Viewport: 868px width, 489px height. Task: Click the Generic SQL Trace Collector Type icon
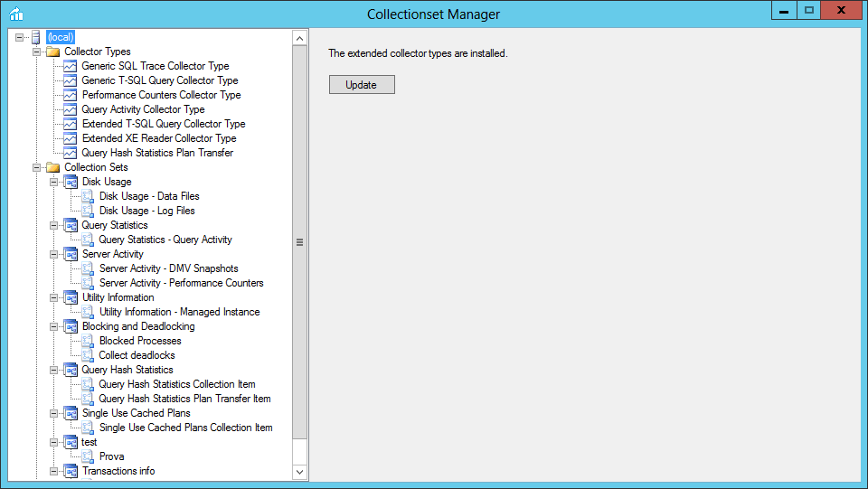pyautogui.click(x=70, y=66)
